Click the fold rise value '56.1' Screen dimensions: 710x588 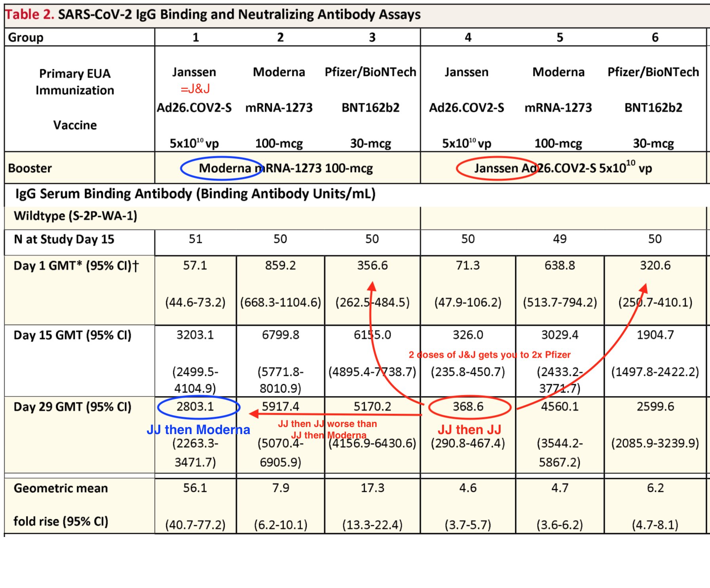coord(195,488)
